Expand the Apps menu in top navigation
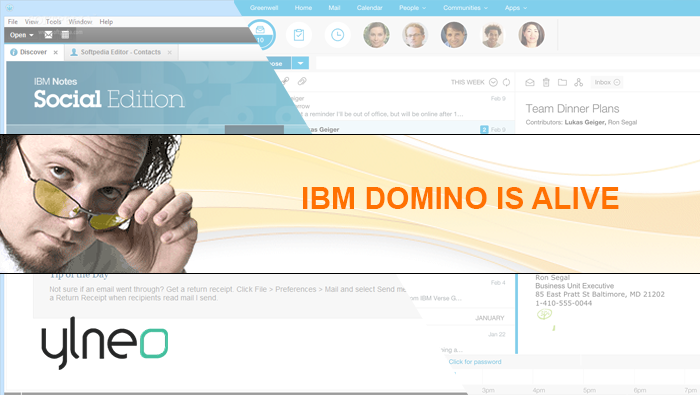This screenshot has width=700, height=395. click(x=516, y=8)
